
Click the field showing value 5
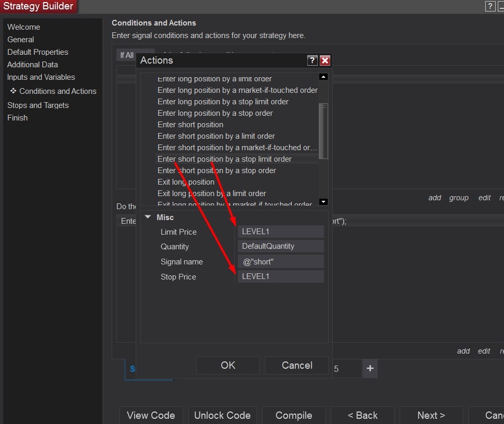[346, 368]
